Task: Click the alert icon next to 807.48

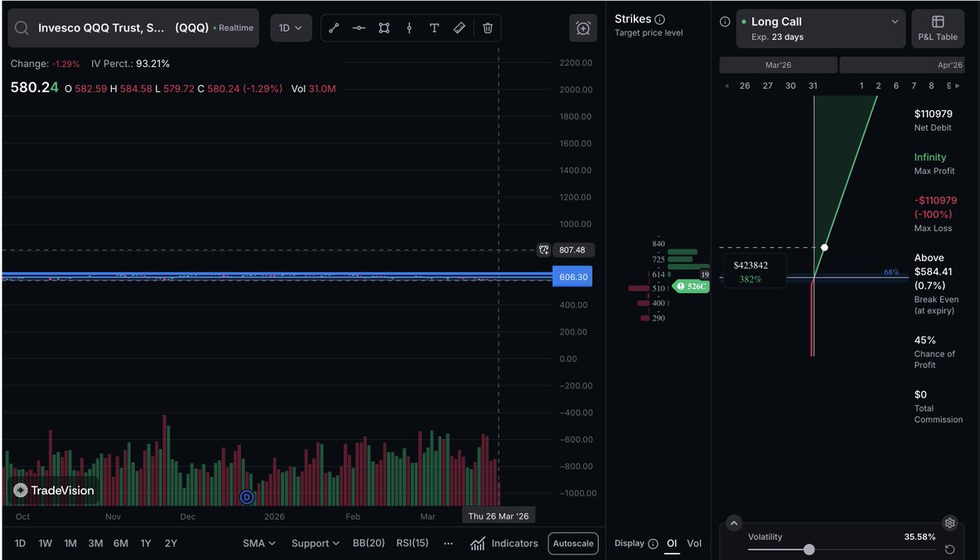Action: (x=544, y=250)
